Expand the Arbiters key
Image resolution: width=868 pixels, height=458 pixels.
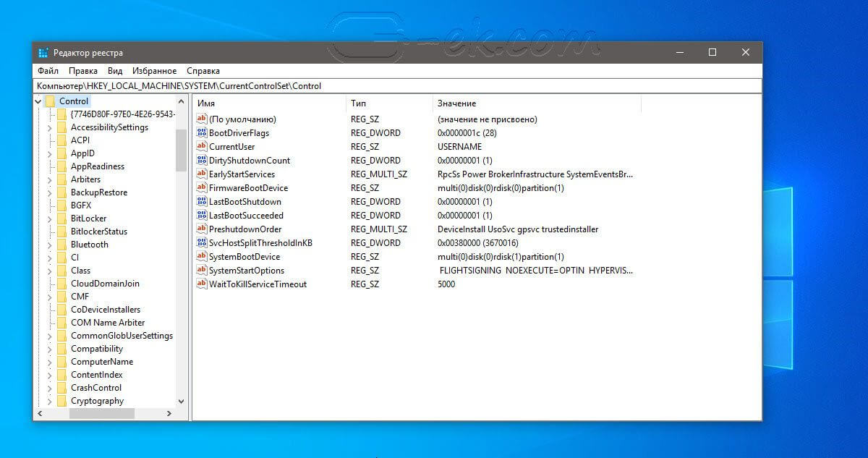(x=50, y=179)
